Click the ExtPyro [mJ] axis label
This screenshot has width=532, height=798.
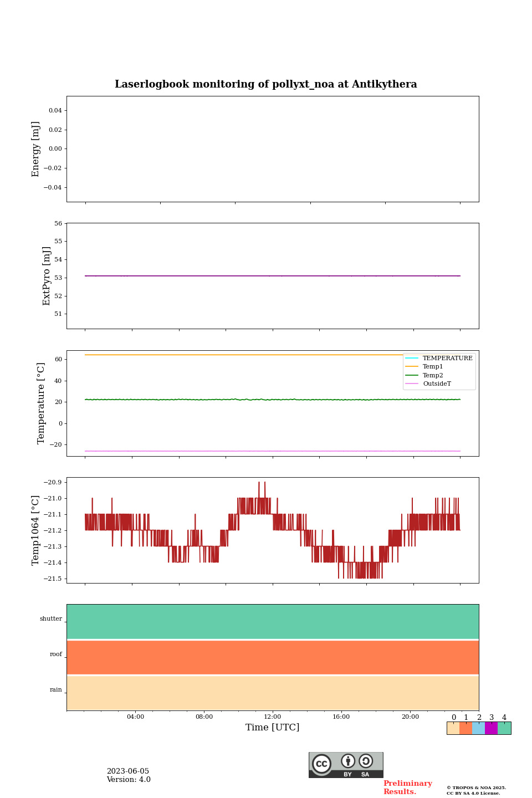(x=47, y=276)
